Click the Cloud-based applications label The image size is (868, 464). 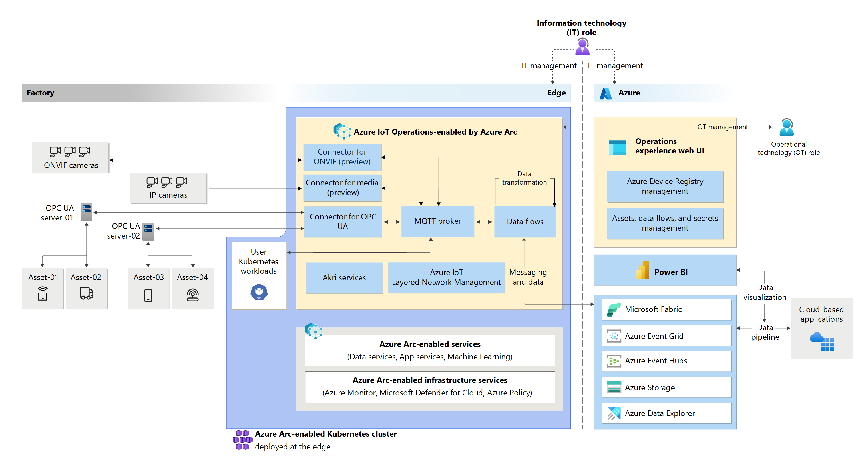[x=821, y=315]
